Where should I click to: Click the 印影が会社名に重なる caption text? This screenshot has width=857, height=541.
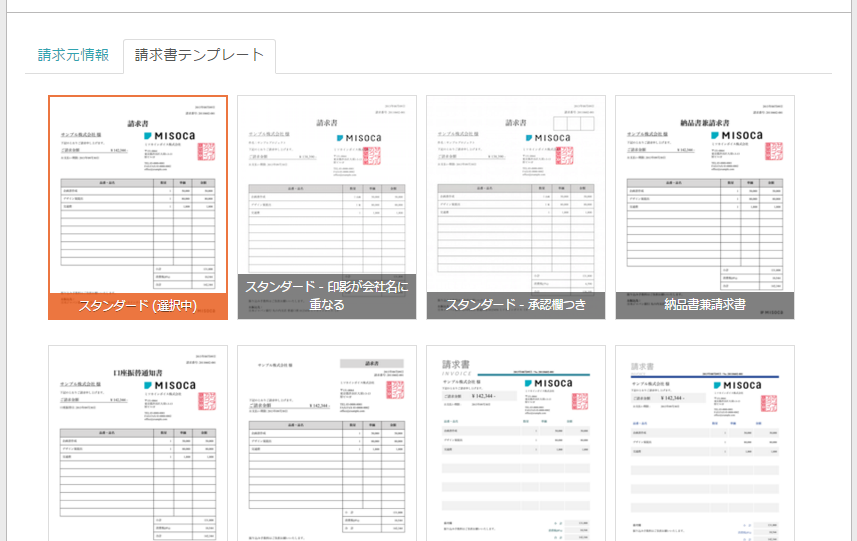click(327, 296)
